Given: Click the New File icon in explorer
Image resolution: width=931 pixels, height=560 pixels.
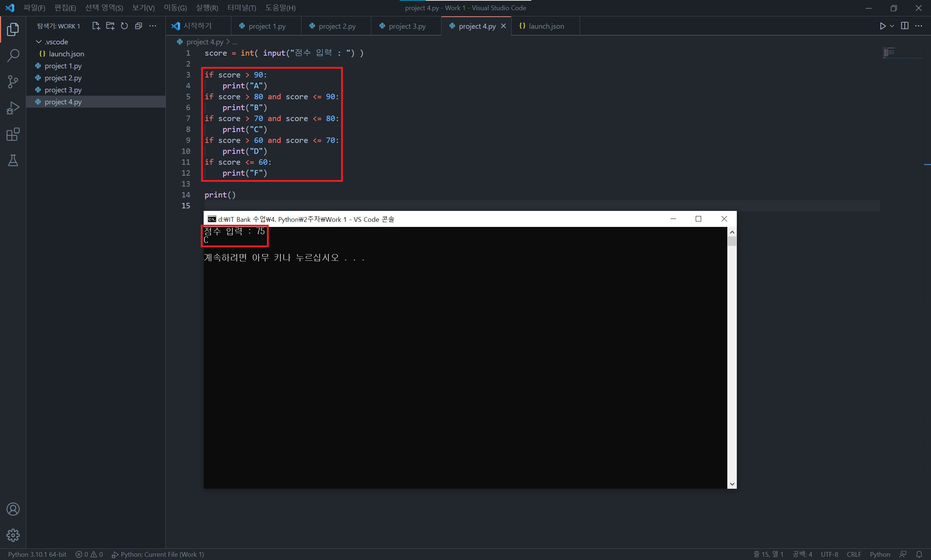Looking at the screenshot, I should click(96, 26).
